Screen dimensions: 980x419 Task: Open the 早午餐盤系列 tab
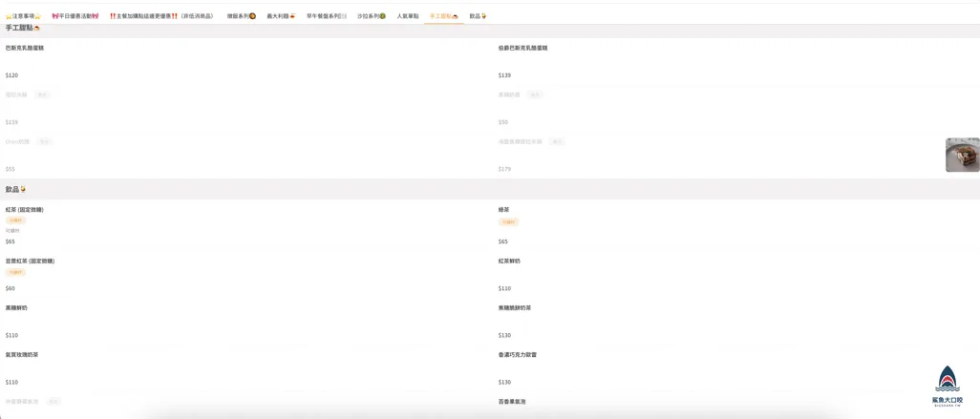point(327,15)
